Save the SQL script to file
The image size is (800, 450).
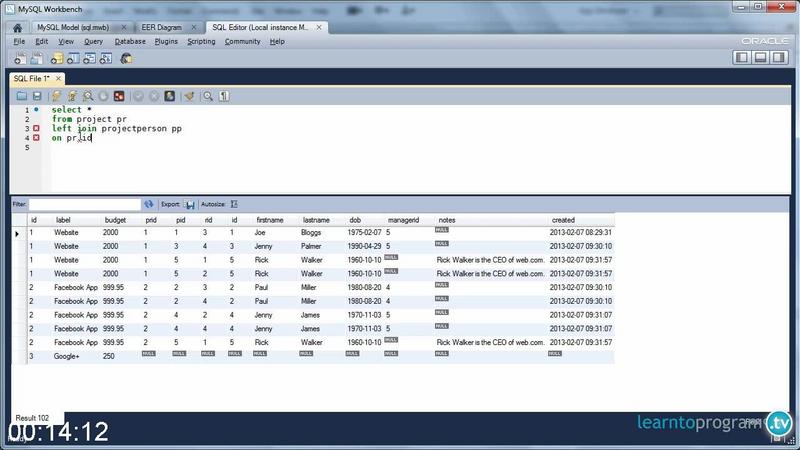(x=37, y=96)
